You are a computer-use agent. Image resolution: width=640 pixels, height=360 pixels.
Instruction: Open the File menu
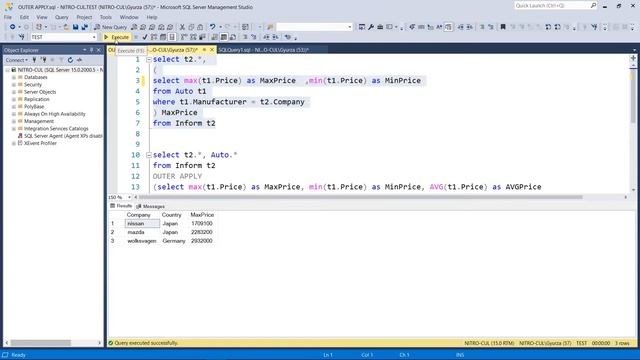coord(8,17)
